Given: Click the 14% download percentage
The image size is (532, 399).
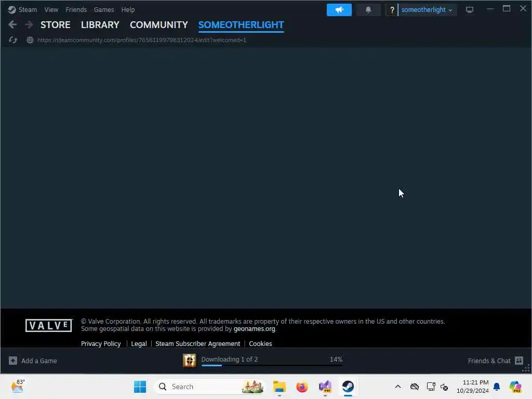Looking at the screenshot, I should click(x=336, y=360).
